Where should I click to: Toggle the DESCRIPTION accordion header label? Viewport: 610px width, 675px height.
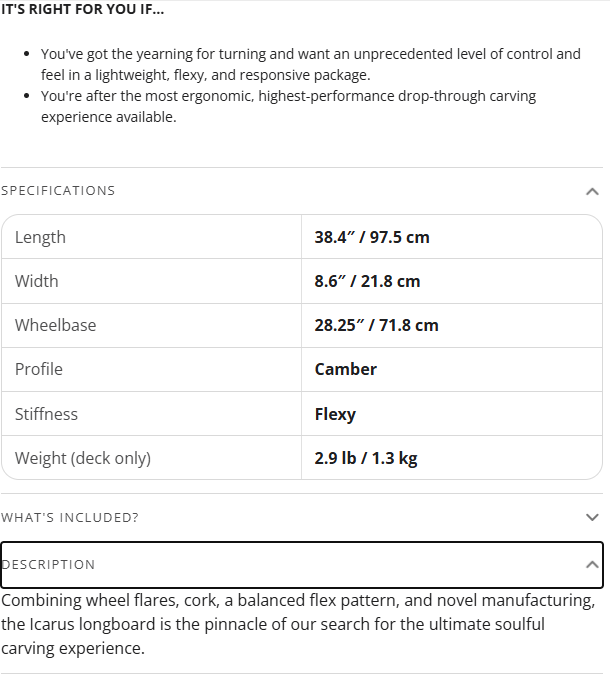(49, 565)
